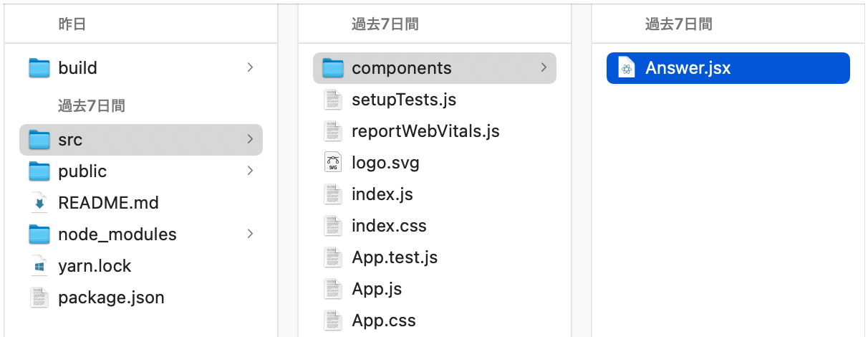Click the yarn.lock file icon
Viewport: 868px width, 337px height.
tap(39, 266)
